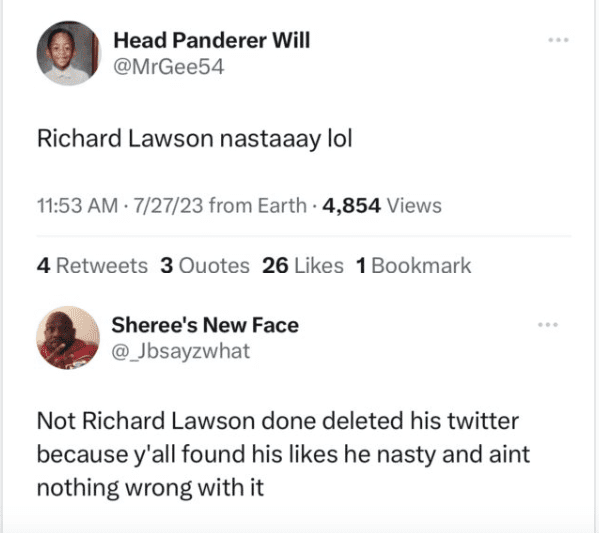This screenshot has height=533, width=599.
Task: View the 26 Likes list
Action: [x=303, y=266]
